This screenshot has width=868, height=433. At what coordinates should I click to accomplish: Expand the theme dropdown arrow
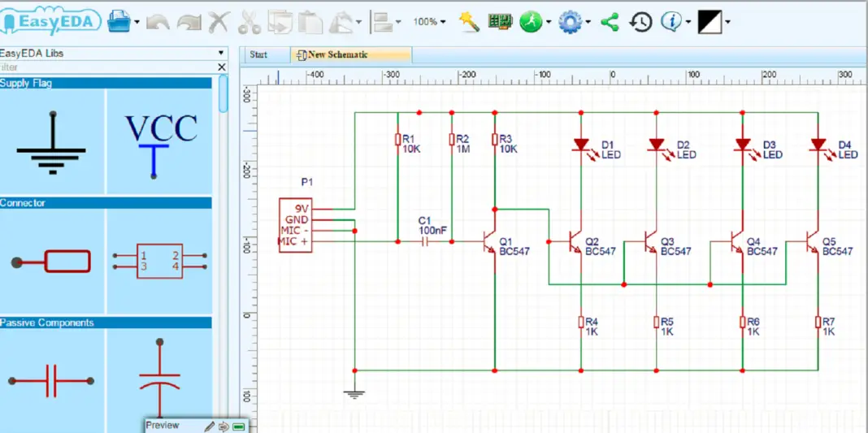(x=727, y=22)
